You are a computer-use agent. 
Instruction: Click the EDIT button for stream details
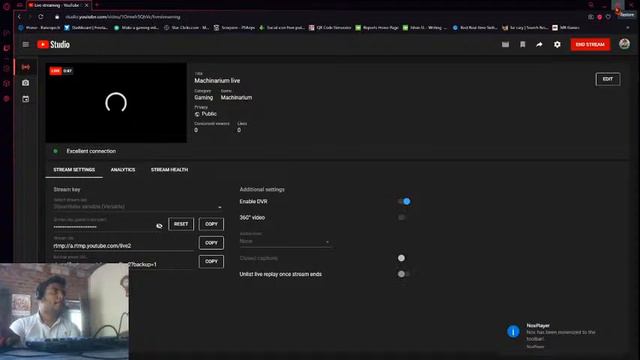pyautogui.click(x=608, y=79)
